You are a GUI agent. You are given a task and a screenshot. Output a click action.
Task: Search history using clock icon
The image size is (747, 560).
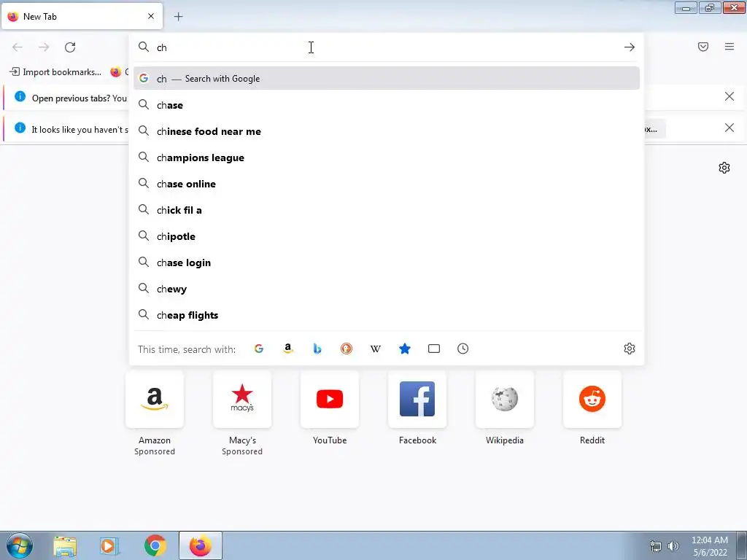[x=463, y=349]
